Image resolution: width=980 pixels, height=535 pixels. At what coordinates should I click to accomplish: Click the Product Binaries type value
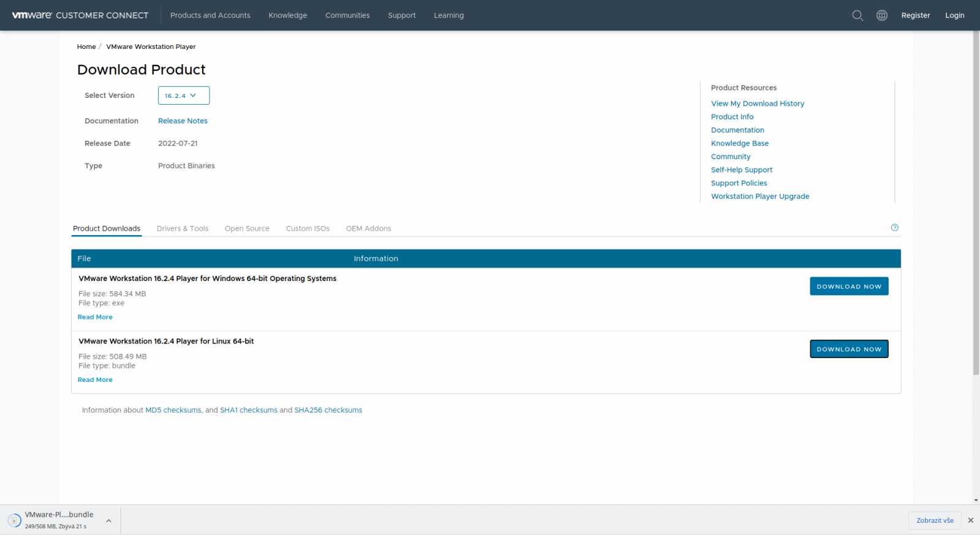point(186,166)
